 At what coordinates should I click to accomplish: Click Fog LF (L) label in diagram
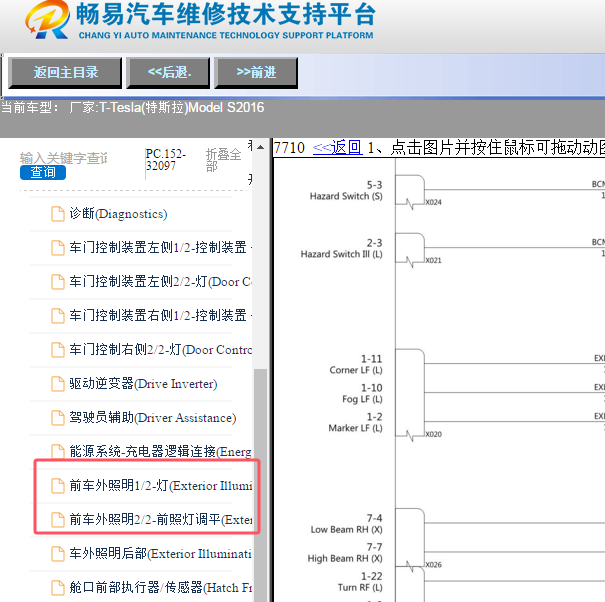pos(362,399)
